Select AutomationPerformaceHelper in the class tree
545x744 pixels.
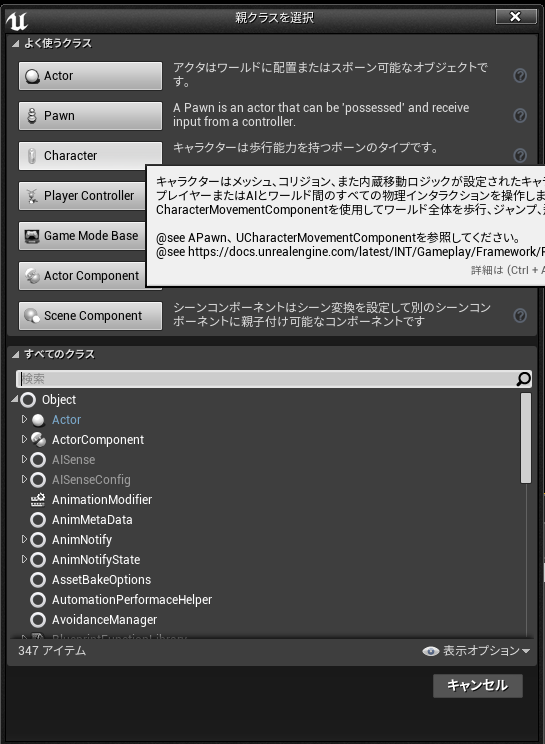(x=266, y=600)
